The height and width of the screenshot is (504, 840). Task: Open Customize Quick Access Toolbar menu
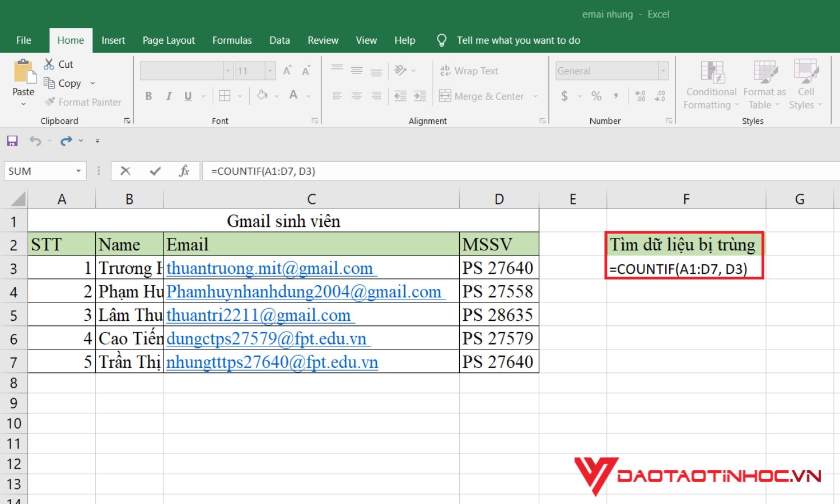(97, 141)
